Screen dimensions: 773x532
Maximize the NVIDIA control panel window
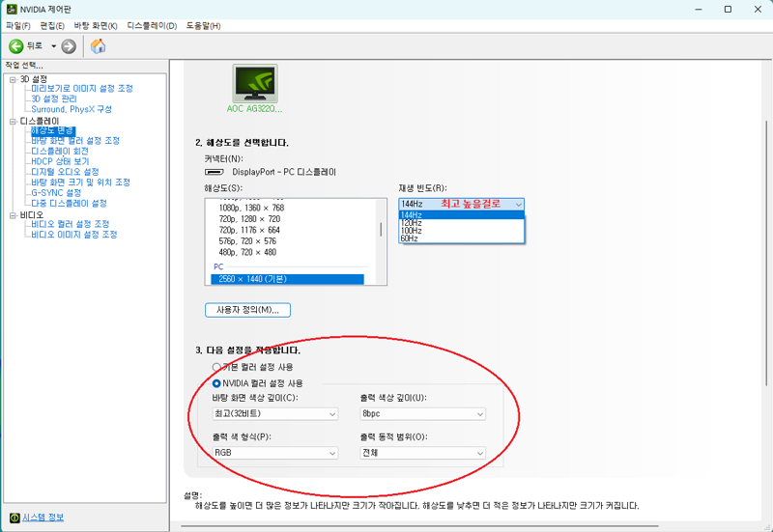click(728, 10)
